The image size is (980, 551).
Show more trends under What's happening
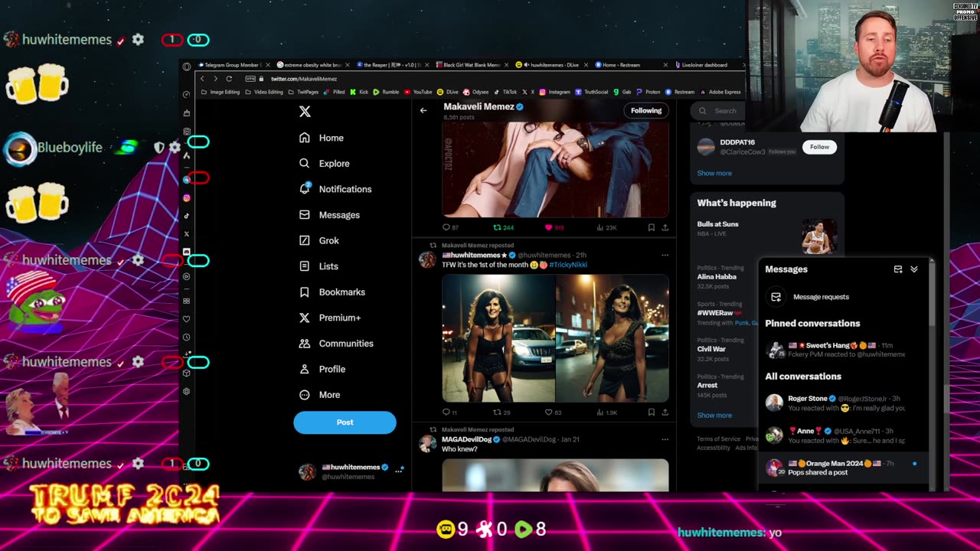714,415
